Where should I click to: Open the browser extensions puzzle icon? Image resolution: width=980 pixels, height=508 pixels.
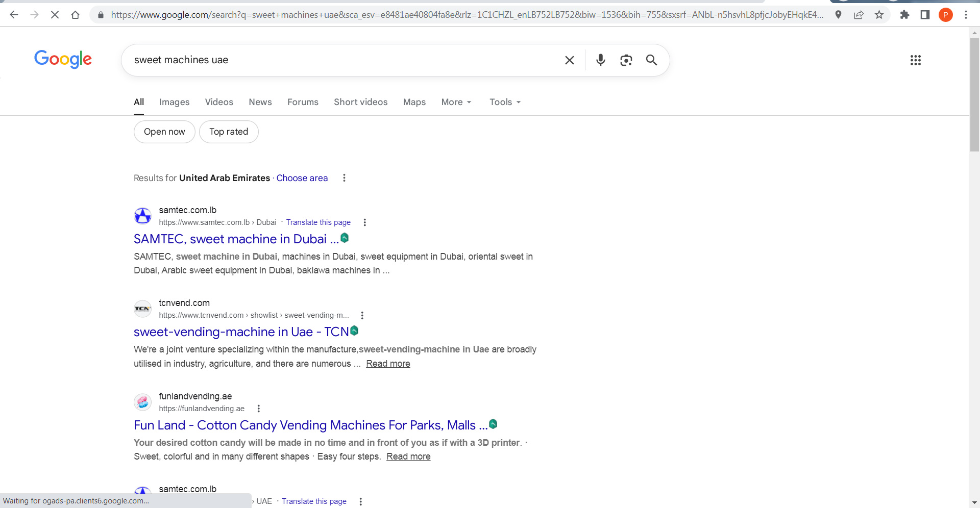click(904, 15)
